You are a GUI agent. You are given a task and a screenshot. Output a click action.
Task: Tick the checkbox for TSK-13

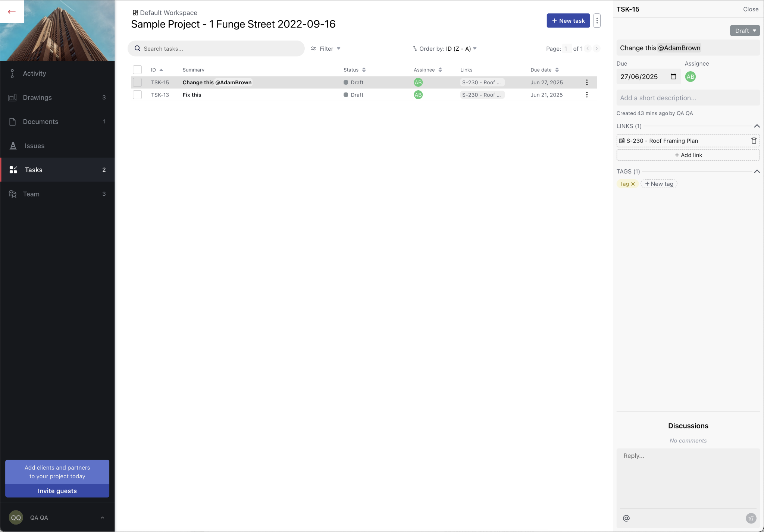[137, 95]
